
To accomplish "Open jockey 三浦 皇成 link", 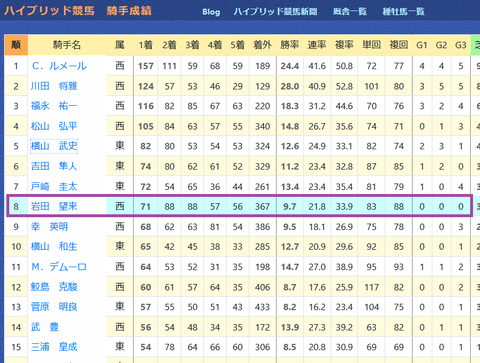I will click(54, 347).
